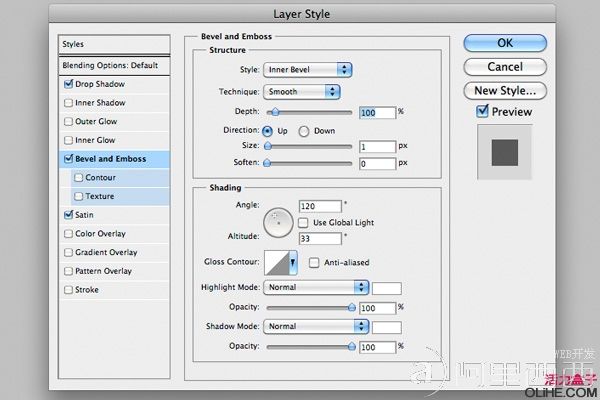Open the Gloss Contour curve thumbnail
600x400 pixels.
tap(277, 263)
